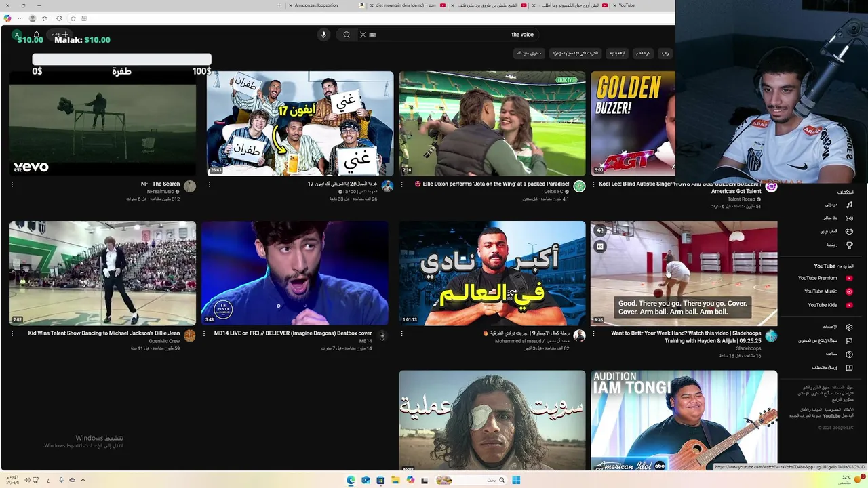Click the OpenMic Crew channel name
The width and height of the screenshot is (868, 488).
(x=164, y=341)
